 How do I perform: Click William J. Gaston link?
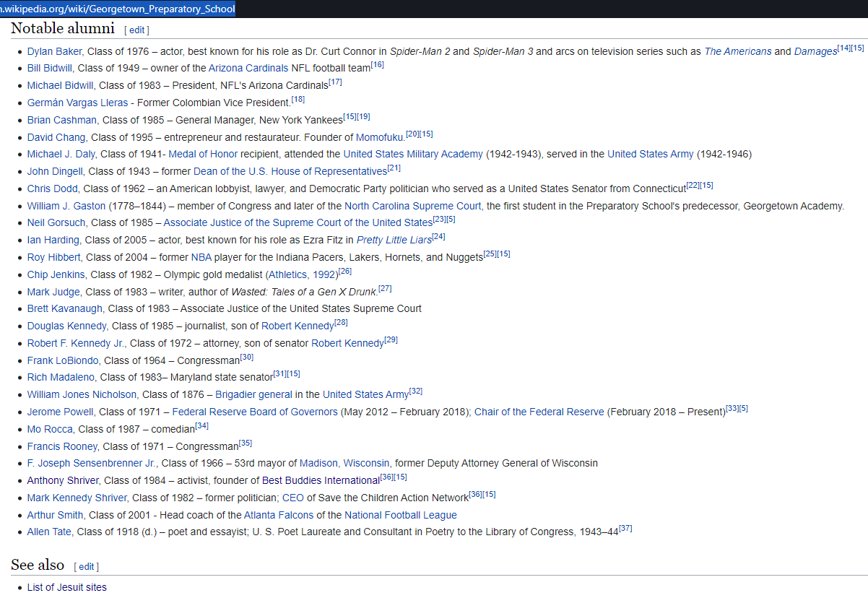pyautogui.click(x=66, y=206)
